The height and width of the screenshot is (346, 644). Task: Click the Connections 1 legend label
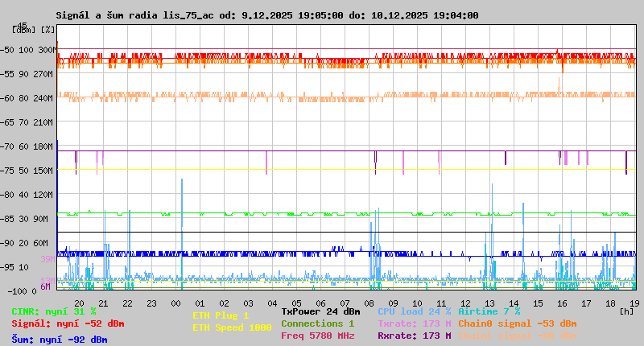317,323
